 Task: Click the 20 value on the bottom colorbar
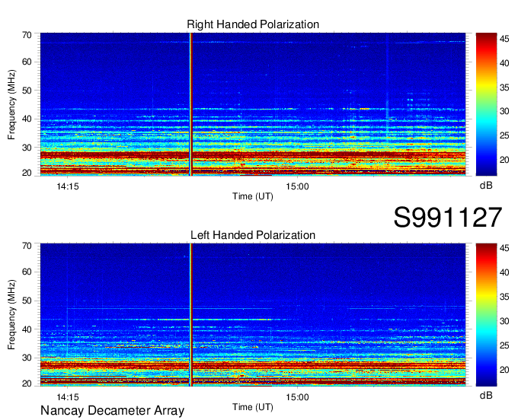pos(504,370)
